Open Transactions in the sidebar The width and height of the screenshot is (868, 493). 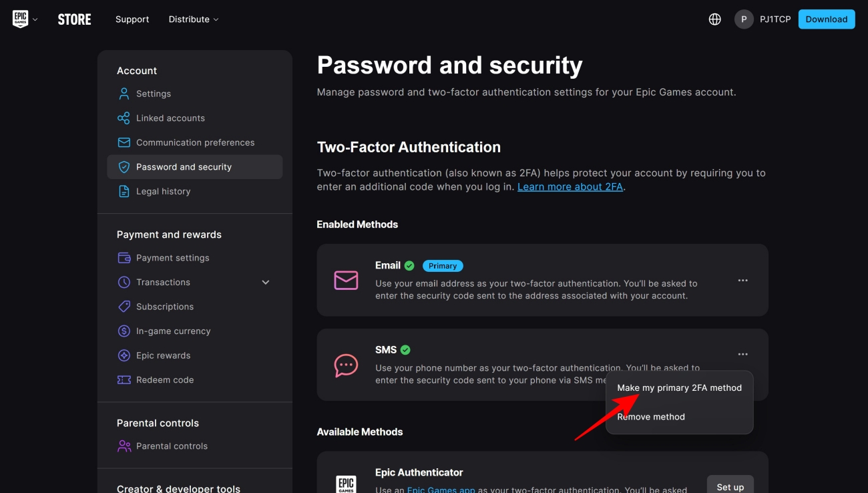(x=194, y=283)
